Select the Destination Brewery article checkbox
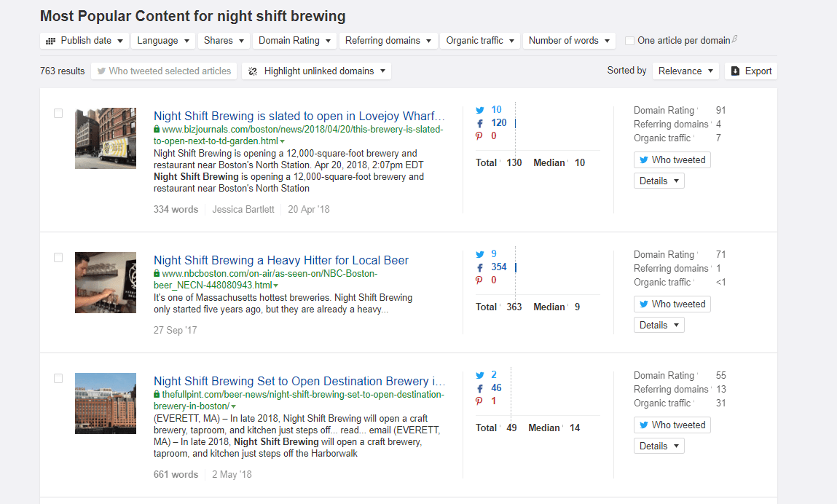 [x=58, y=379]
